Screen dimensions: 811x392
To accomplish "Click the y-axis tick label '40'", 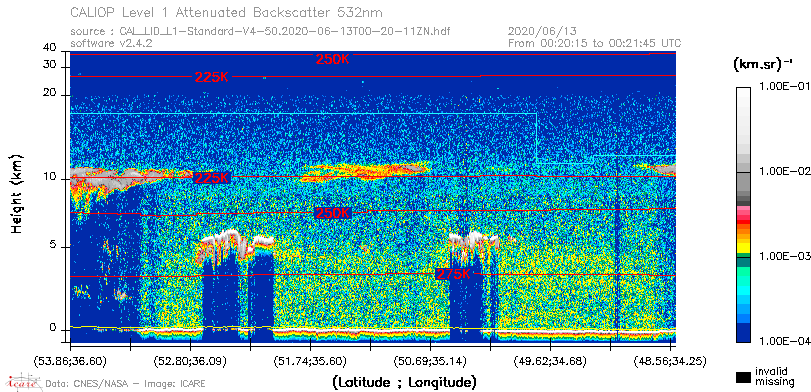I will tap(49, 48).
